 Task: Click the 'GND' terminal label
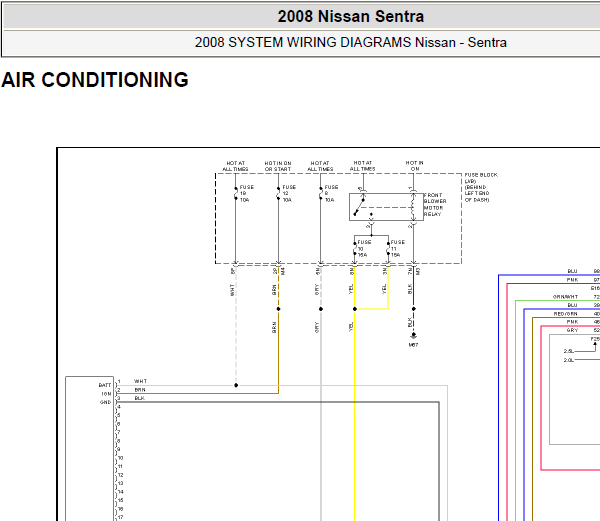pyautogui.click(x=105, y=402)
